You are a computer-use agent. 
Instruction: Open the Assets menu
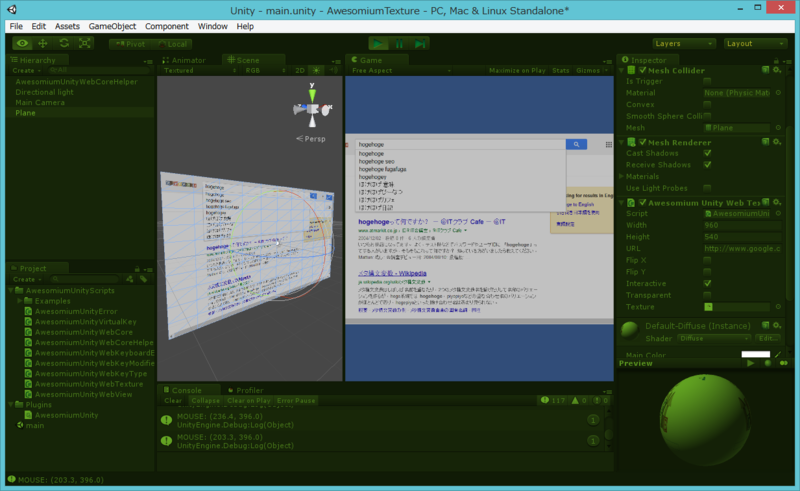(x=67, y=26)
